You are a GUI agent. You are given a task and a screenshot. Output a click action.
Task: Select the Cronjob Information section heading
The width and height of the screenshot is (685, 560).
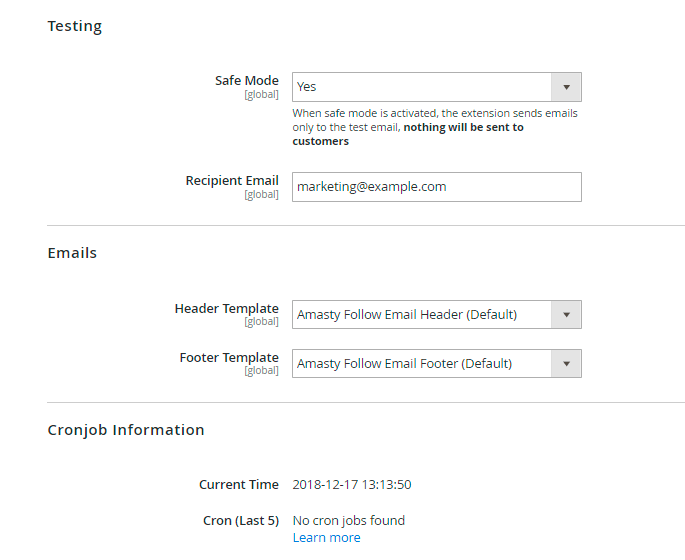(x=126, y=430)
